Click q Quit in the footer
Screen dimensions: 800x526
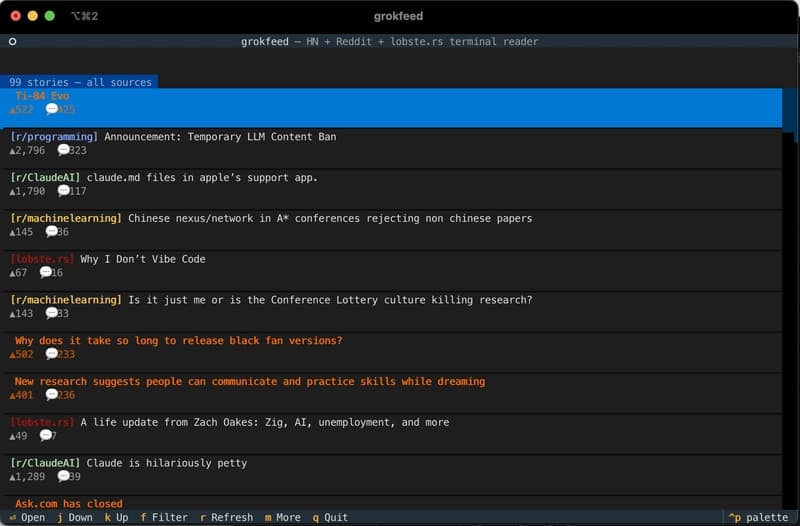coord(330,517)
